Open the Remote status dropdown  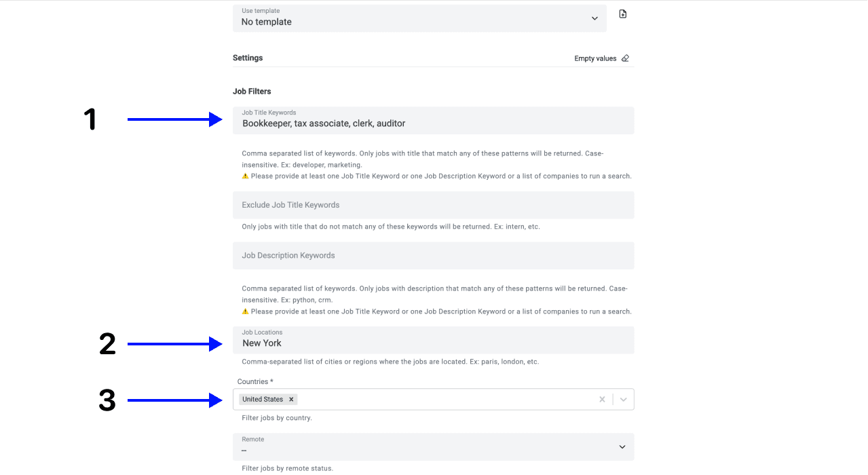622,446
